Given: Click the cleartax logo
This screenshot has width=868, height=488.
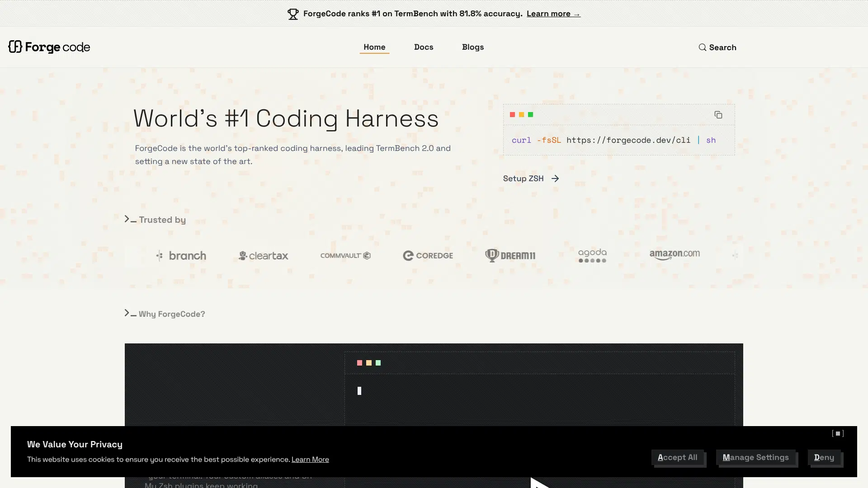Looking at the screenshot, I should [x=263, y=256].
